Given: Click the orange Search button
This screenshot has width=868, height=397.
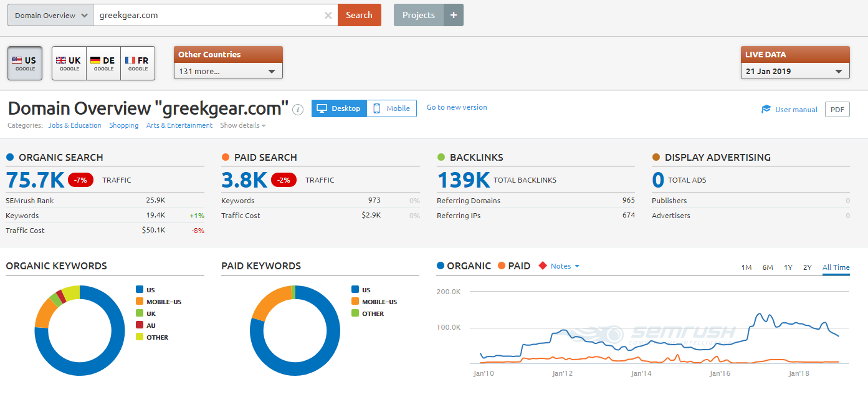Looking at the screenshot, I should tap(360, 15).
